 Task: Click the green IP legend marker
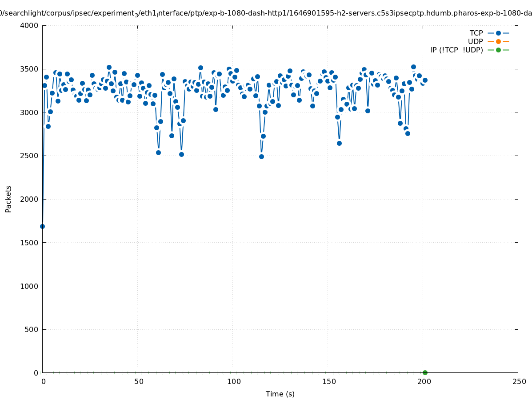(498, 50)
